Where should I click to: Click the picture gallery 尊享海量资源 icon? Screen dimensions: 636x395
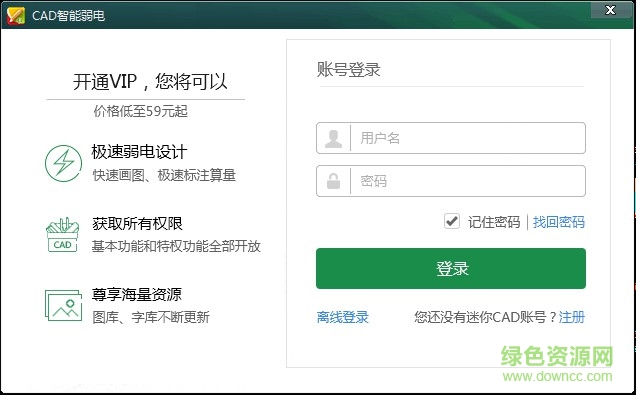63,305
